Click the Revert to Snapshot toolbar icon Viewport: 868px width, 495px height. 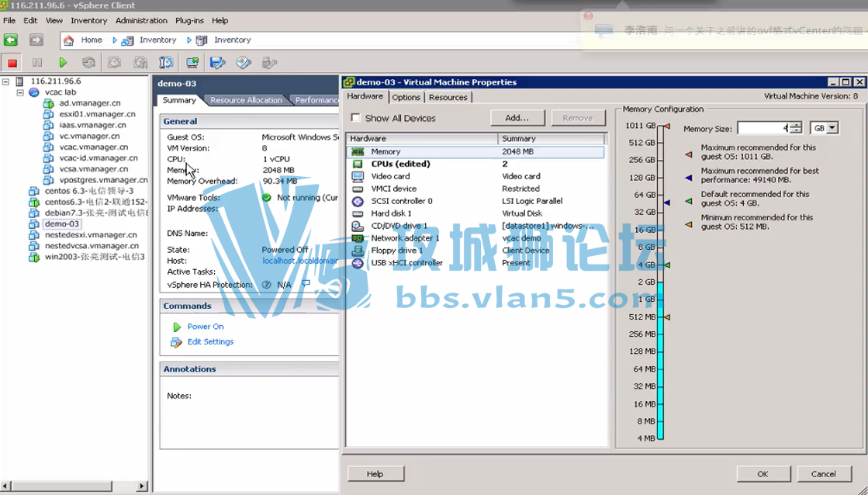click(x=140, y=63)
